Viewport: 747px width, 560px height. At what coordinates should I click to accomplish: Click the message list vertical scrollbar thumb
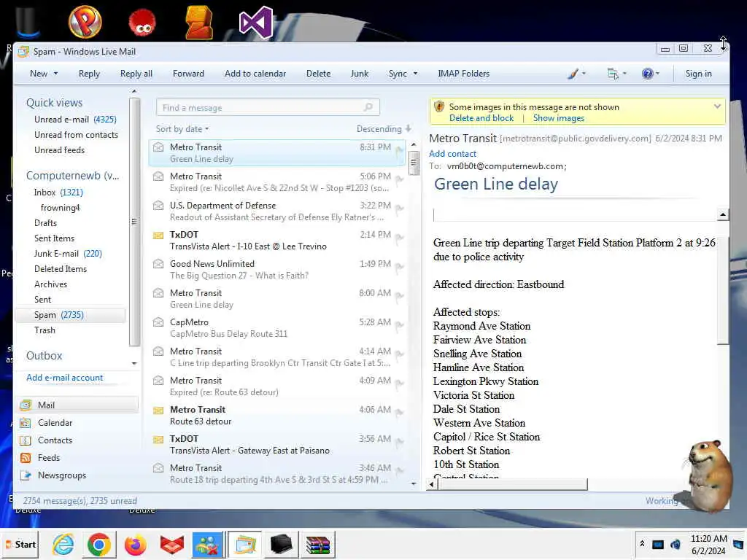[414, 163]
